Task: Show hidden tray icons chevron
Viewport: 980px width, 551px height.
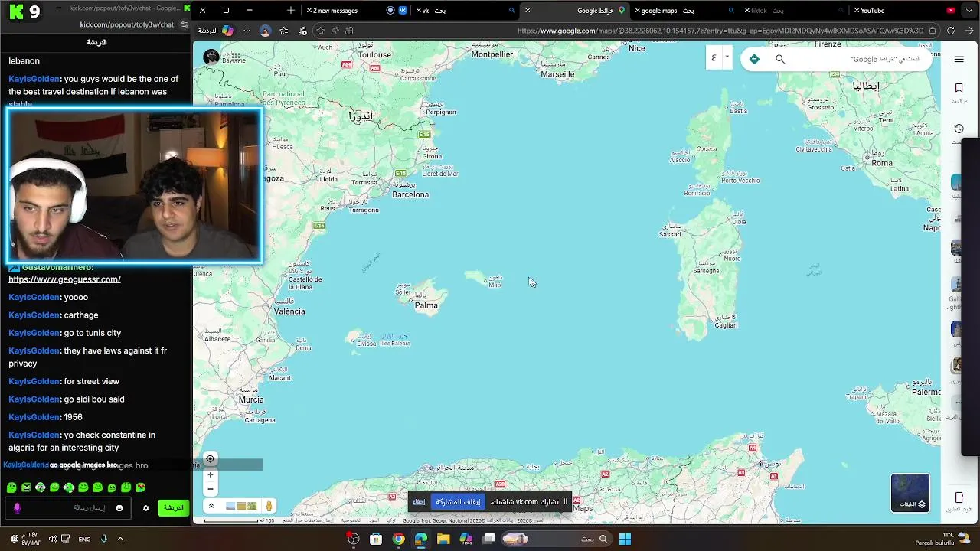Action: [120, 539]
